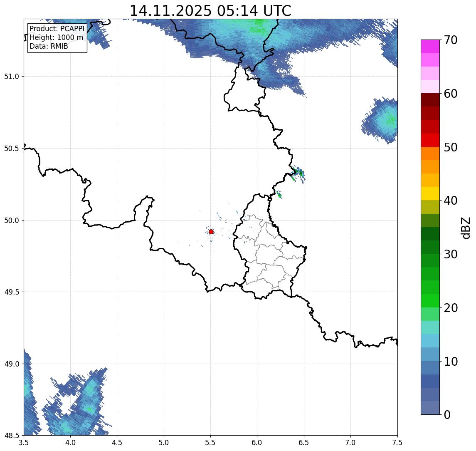Screen dimensions: 476x451
Task: Click the latitude axis label 49.5
Action: click(x=12, y=292)
